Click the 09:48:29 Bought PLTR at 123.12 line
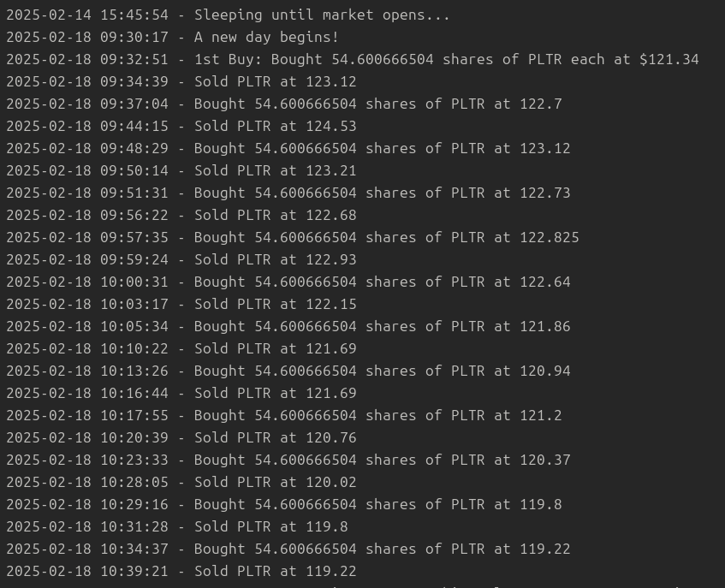Screen dimensions: 725x588 (x=288, y=149)
